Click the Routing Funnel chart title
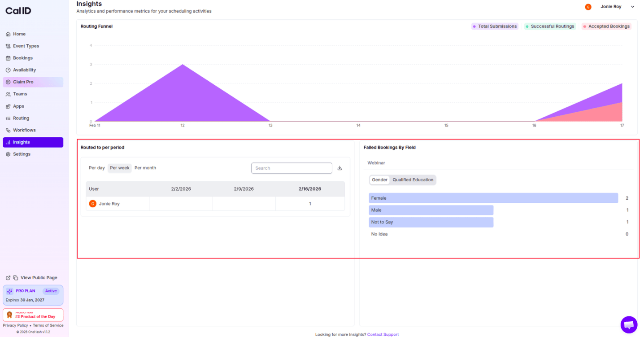The width and height of the screenshot is (644, 337). (x=96, y=26)
